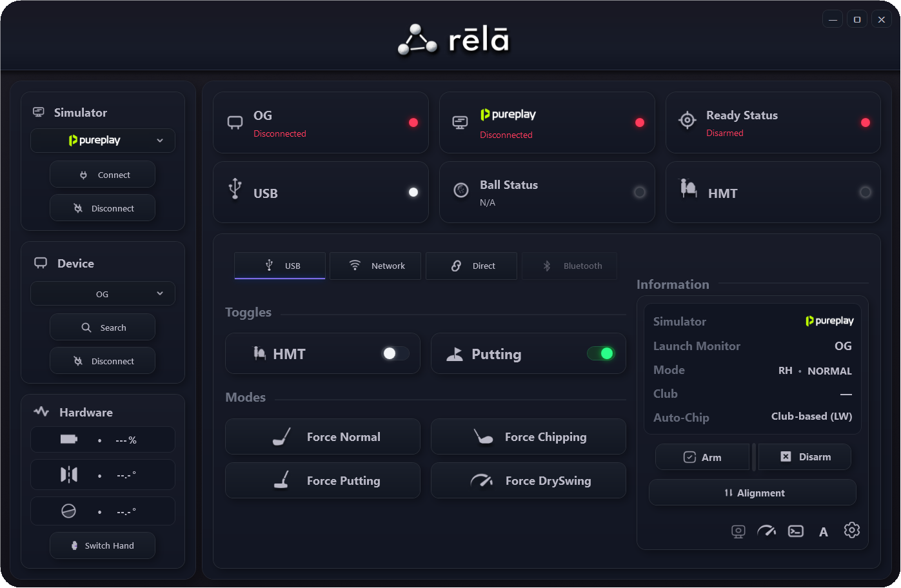Arm the launch monitor
Viewport: 901px width, 588px height.
[702, 457]
